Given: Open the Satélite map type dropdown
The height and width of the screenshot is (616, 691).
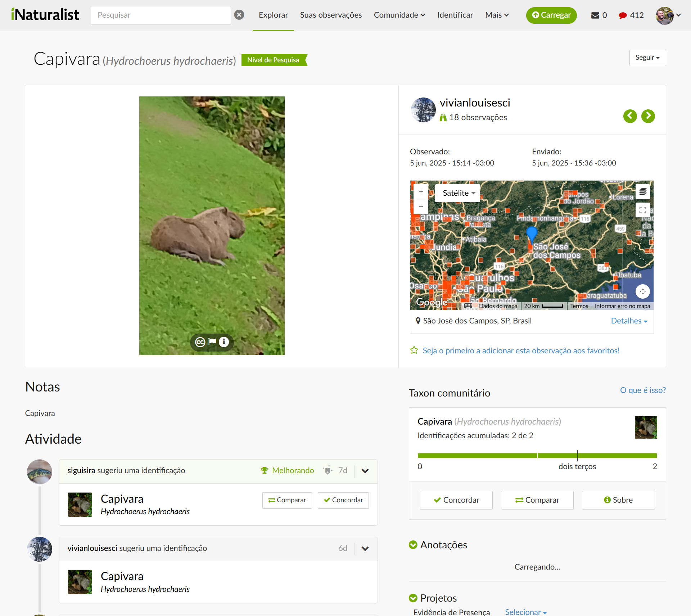Looking at the screenshot, I should 457,193.
